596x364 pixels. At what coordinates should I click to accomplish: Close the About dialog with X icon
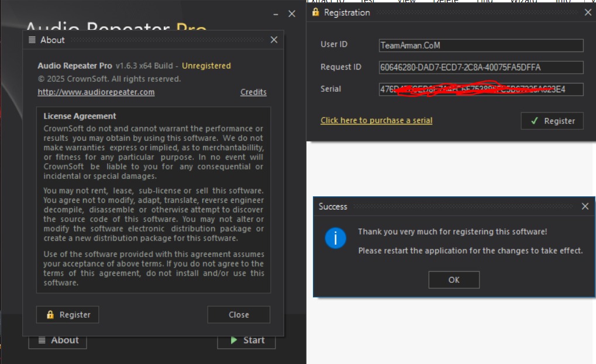click(274, 40)
